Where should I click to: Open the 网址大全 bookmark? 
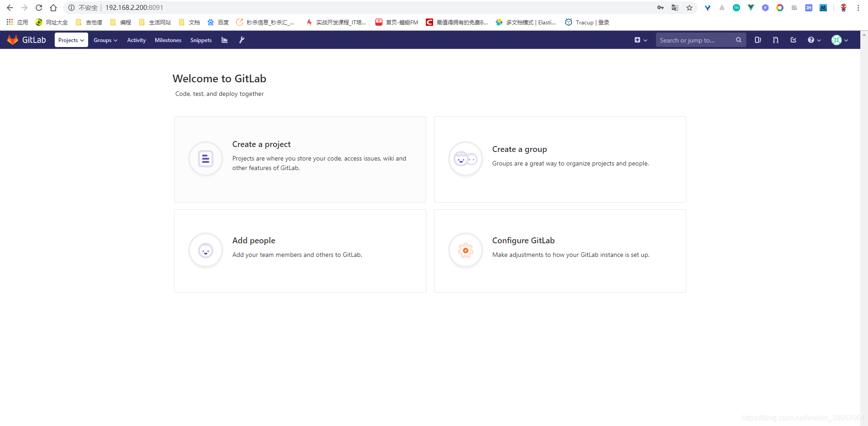point(52,22)
